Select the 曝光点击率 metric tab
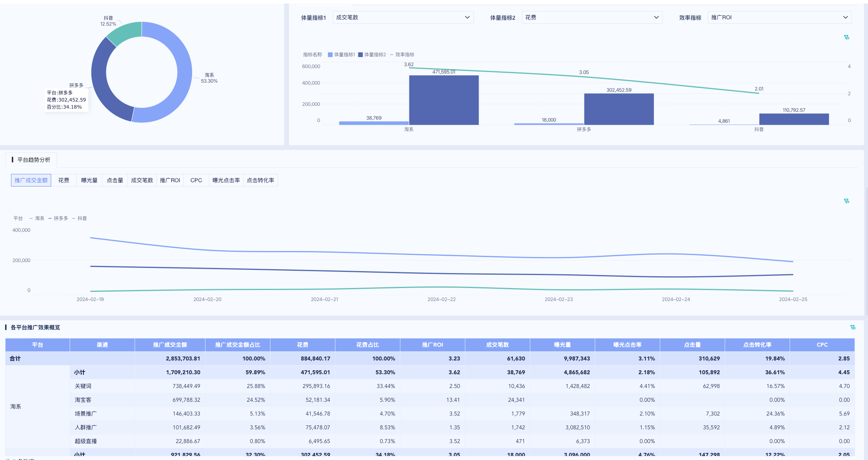This screenshot has width=868, height=460. pyautogui.click(x=226, y=180)
